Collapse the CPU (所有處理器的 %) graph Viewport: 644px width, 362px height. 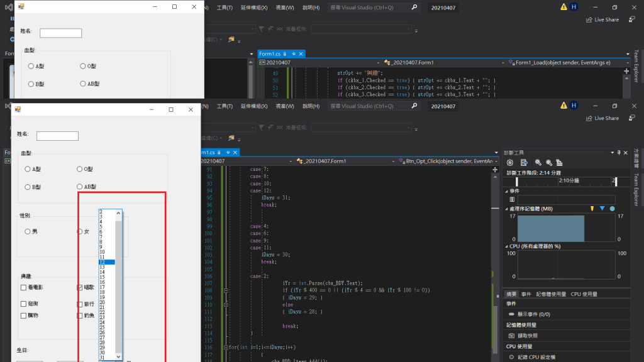point(506,246)
